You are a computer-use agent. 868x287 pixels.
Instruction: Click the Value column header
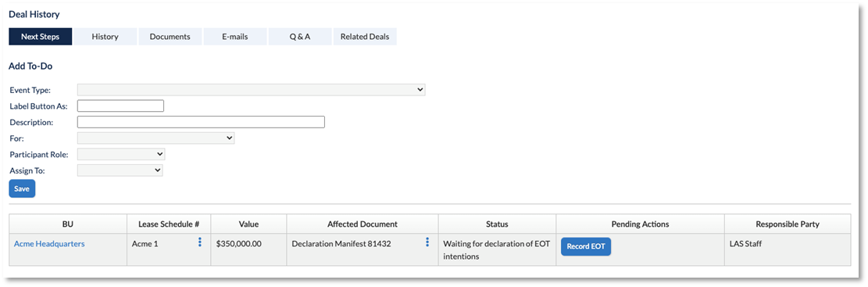click(248, 224)
